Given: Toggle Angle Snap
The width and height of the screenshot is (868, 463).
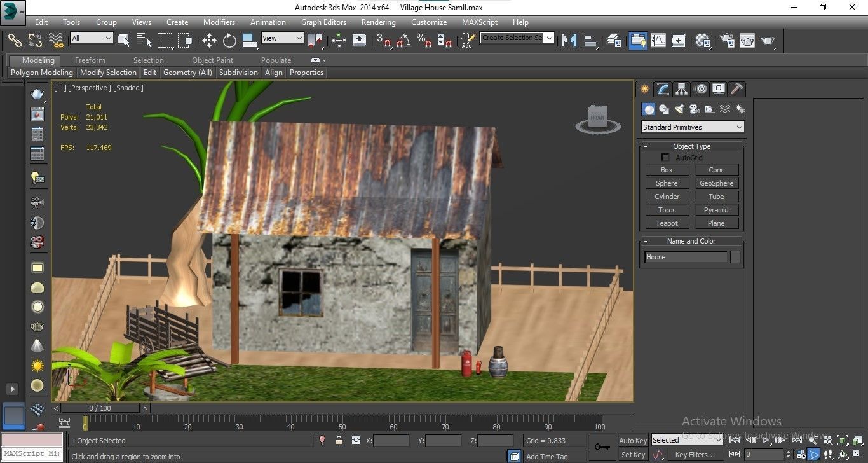Looking at the screenshot, I should 404,40.
